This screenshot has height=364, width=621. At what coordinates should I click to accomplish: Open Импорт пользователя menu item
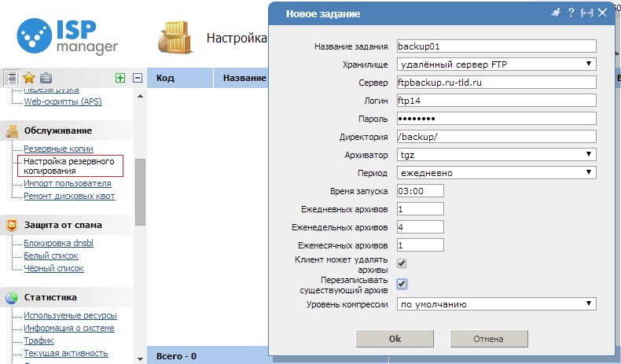pos(68,183)
